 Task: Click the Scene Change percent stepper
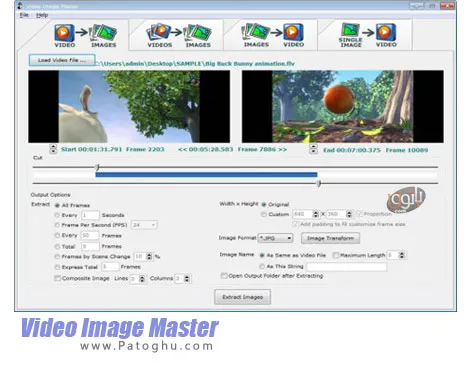(x=149, y=256)
